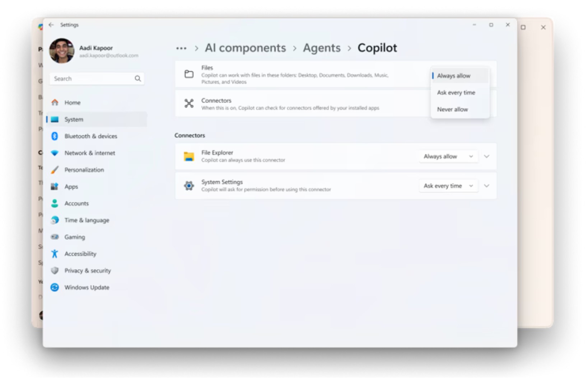Expand the System Settings connector details

pyautogui.click(x=487, y=185)
